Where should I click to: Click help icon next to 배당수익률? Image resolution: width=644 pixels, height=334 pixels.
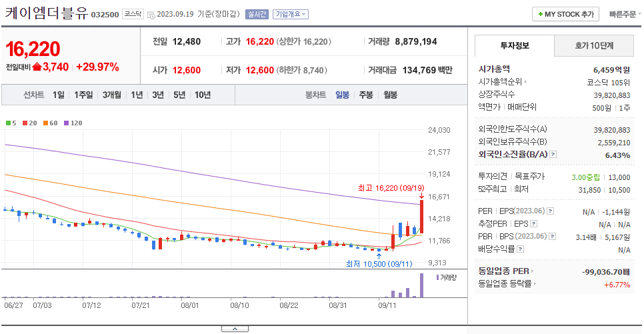click(x=520, y=249)
